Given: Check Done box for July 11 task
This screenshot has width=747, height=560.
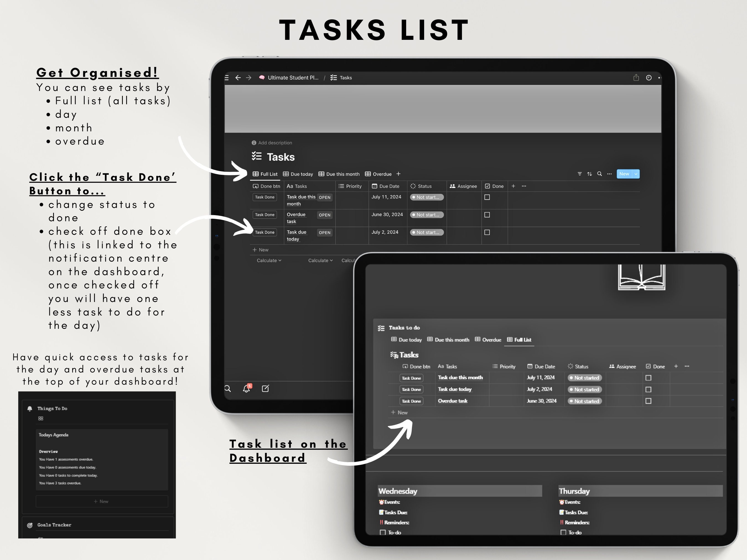Looking at the screenshot, I should (x=487, y=197).
